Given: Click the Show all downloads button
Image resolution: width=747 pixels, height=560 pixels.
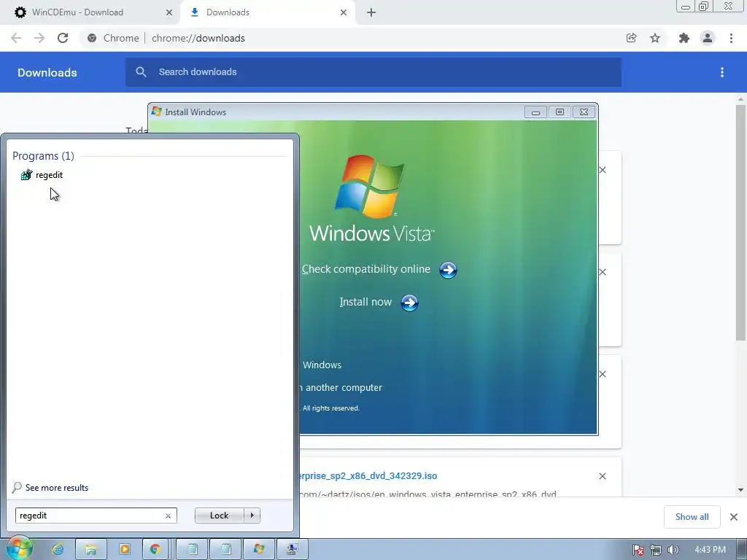Looking at the screenshot, I should (692, 517).
